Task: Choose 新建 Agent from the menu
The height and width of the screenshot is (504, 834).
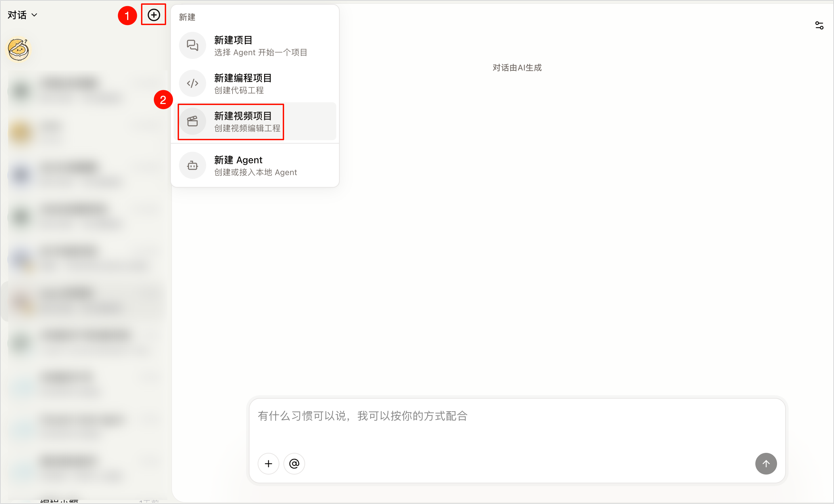Action: pyautogui.click(x=255, y=165)
